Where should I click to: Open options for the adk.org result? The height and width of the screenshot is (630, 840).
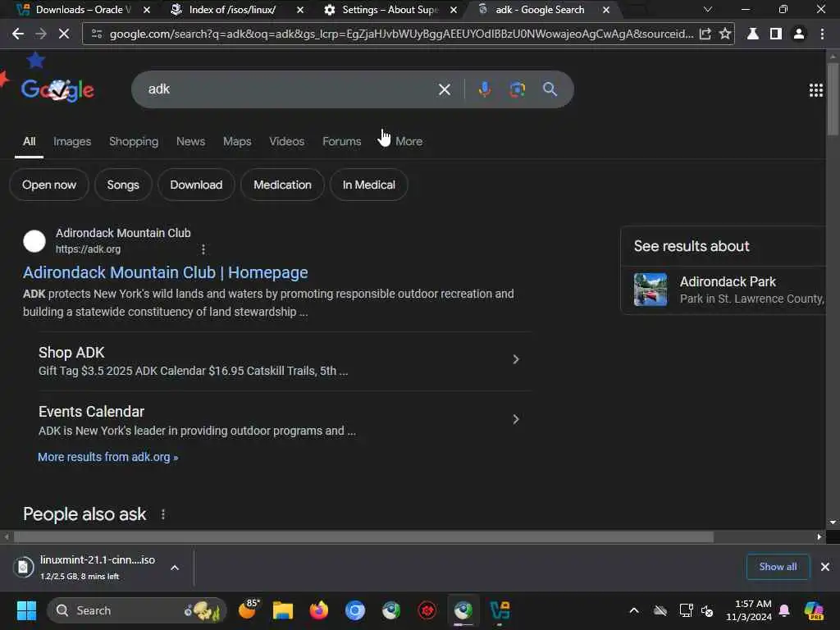click(203, 249)
